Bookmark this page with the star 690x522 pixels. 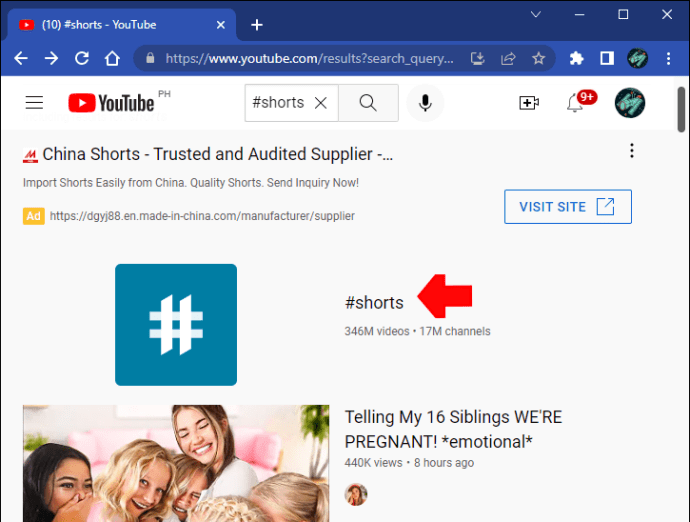tap(539, 58)
